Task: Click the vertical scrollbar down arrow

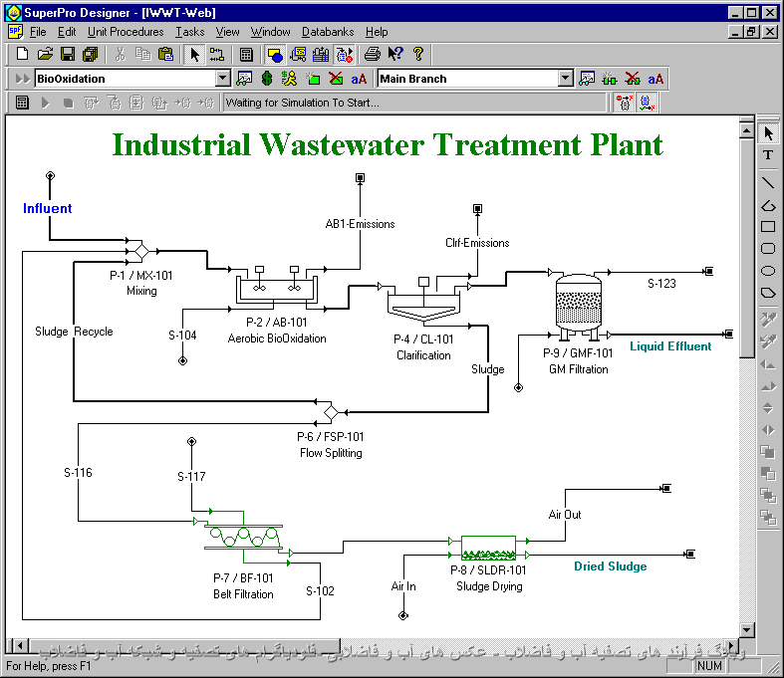Action: (x=747, y=628)
